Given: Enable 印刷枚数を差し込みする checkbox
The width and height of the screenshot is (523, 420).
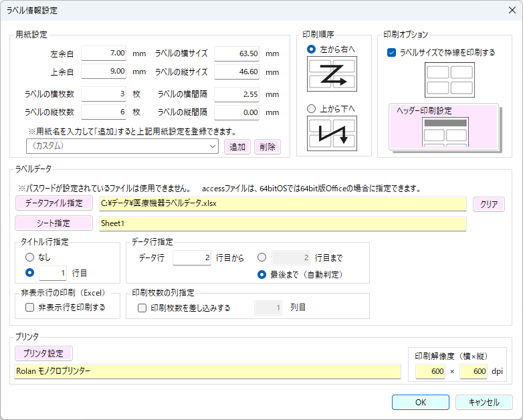Looking at the screenshot, I should (x=142, y=308).
